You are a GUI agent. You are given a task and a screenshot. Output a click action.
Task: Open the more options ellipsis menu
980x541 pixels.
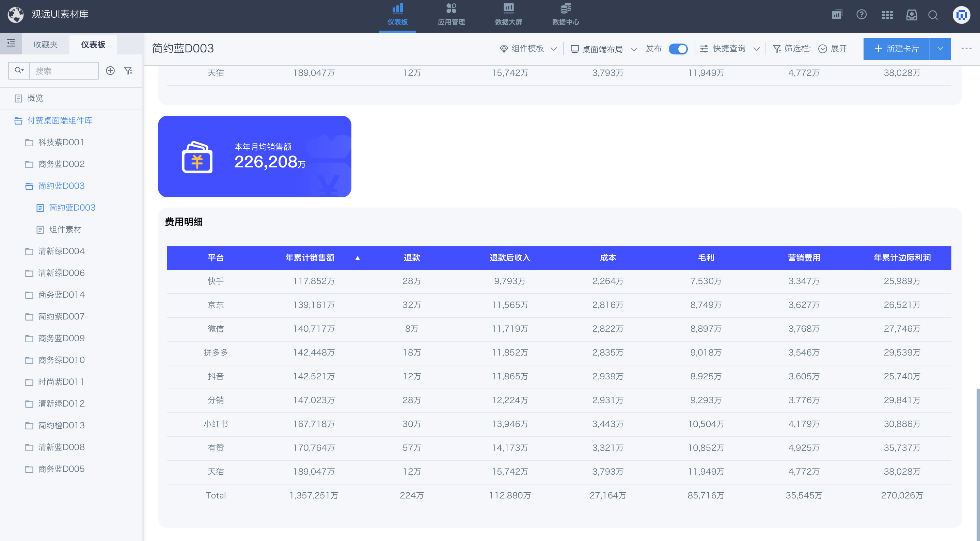click(x=966, y=49)
